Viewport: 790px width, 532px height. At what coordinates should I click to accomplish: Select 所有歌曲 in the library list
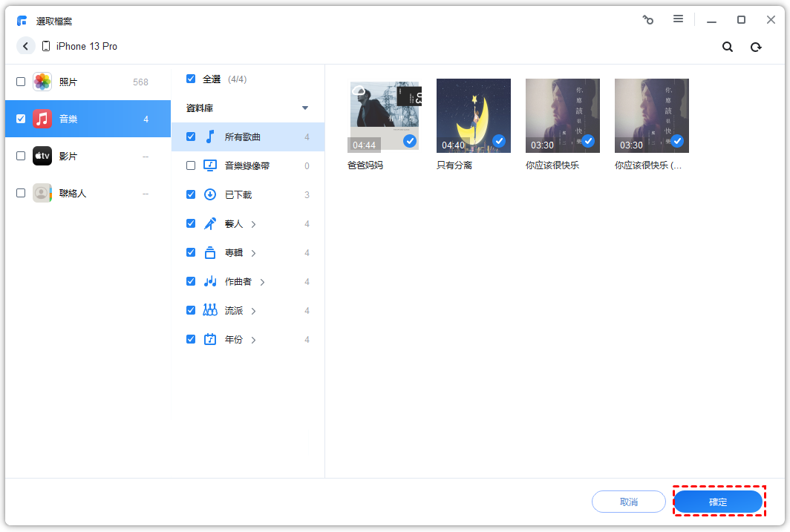coord(243,137)
